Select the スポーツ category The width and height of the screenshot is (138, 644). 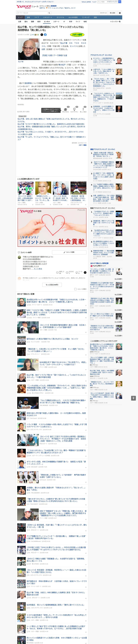tap(56, 21)
